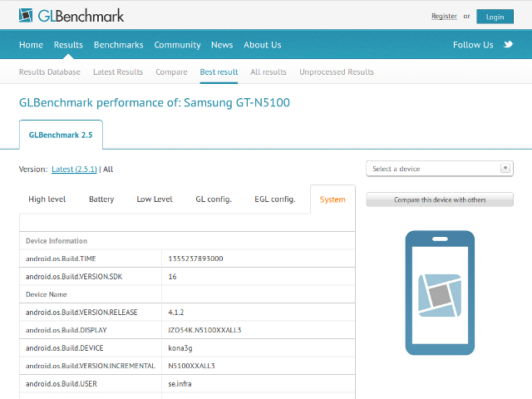Image resolution: width=532 pixels, height=399 pixels.
Task: Show All versions
Action: pos(108,169)
